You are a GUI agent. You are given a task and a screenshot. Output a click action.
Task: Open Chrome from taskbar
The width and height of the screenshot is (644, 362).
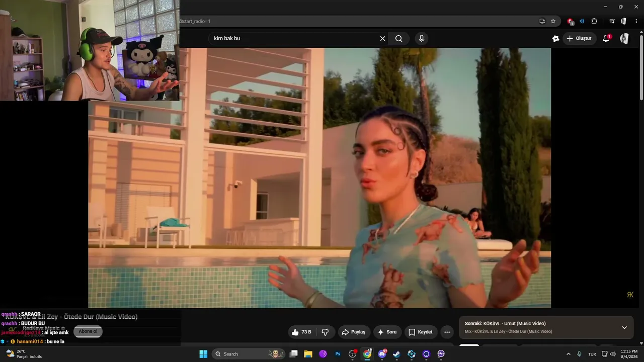pos(367,354)
